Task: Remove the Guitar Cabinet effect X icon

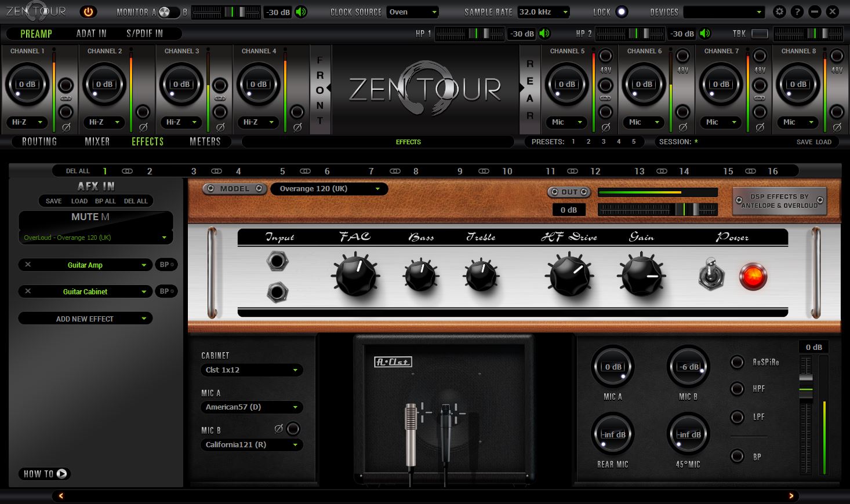Action: tap(28, 291)
